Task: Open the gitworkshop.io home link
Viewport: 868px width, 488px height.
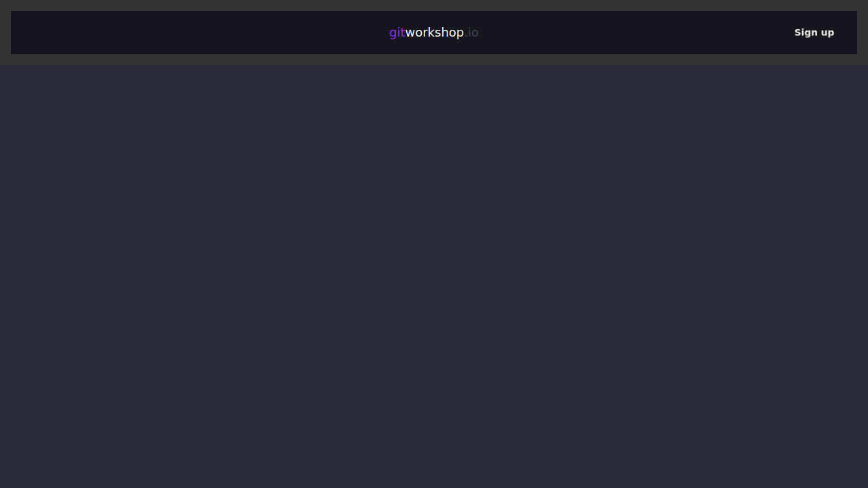Action: [x=434, y=33]
